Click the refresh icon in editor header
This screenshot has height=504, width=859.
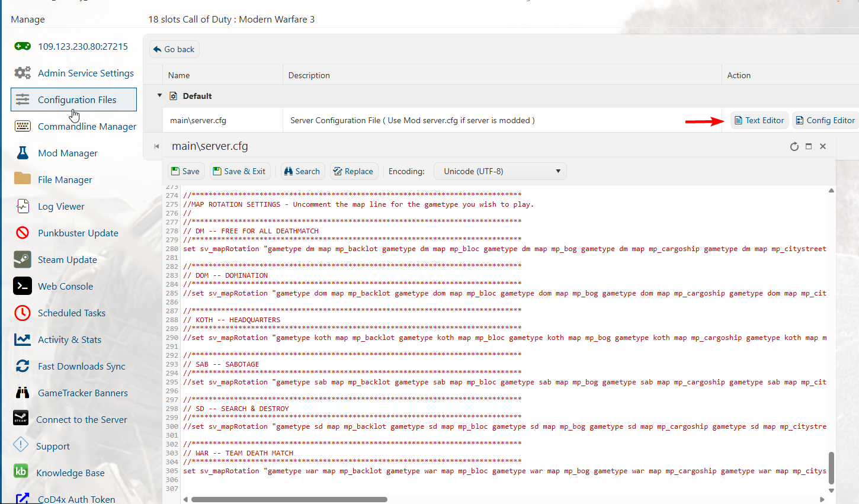[794, 146]
